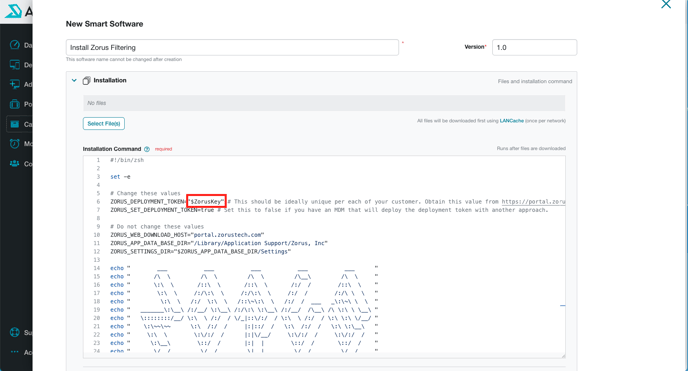Click the No files list area

(x=324, y=103)
